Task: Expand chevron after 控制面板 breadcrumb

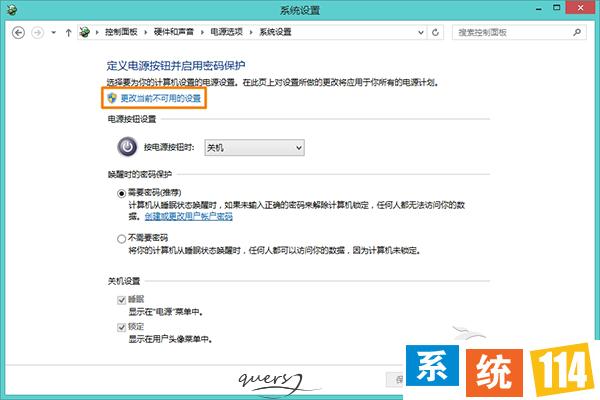Action: pos(146,33)
